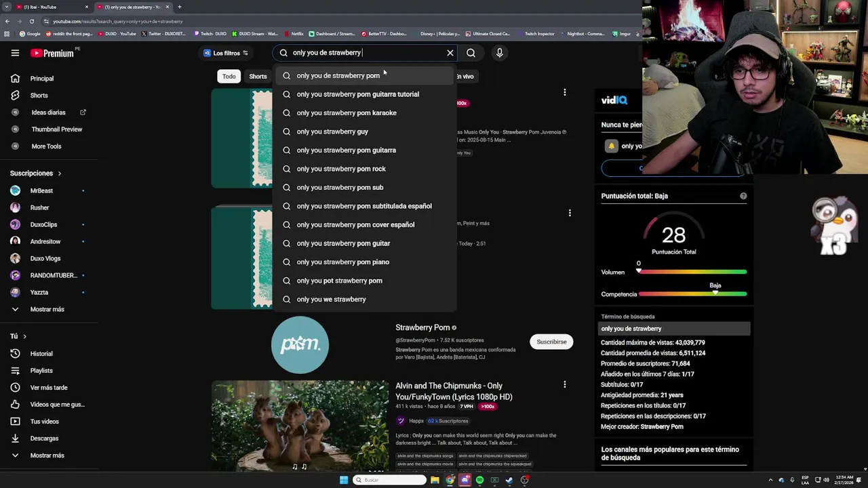The height and width of the screenshot is (488, 868).
Task: Choose suggestion 'only you strawberry guy'
Action: pyautogui.click(x=363, y=131)
